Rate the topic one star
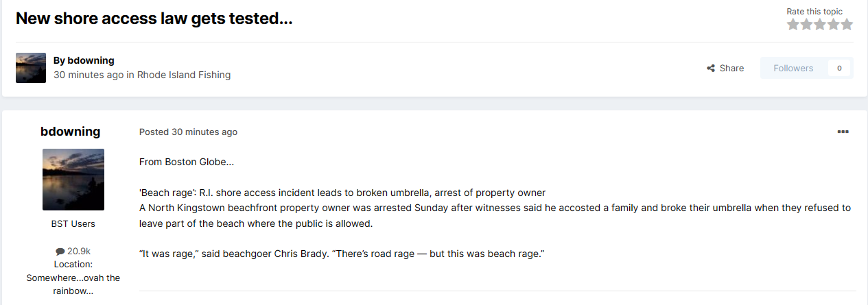868x305 pixels. click(x=793, y=25)
